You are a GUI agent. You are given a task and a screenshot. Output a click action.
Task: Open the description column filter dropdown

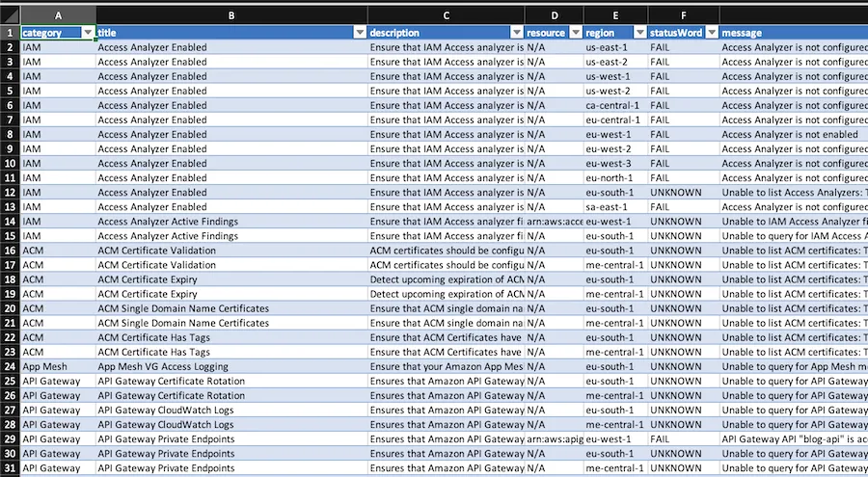coord(517,33)
